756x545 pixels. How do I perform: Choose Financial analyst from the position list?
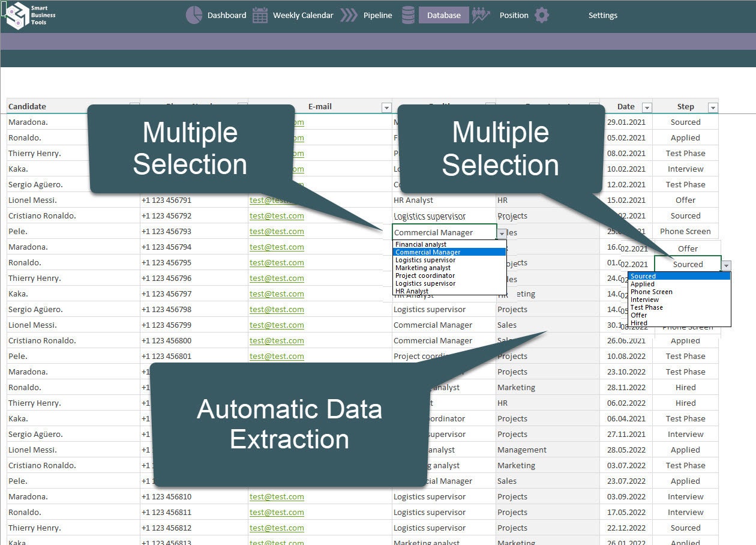click(x=449, y=244)
